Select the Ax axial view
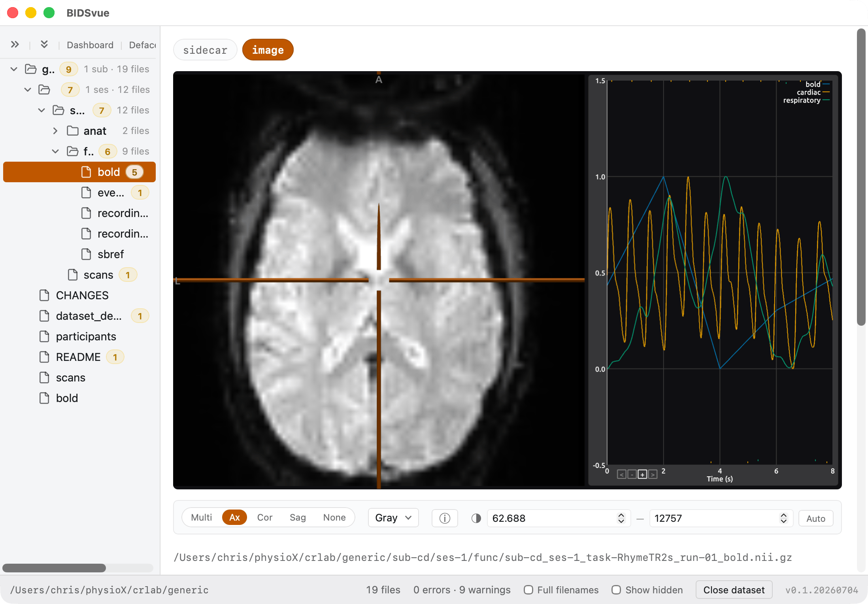 click(234, 517)
